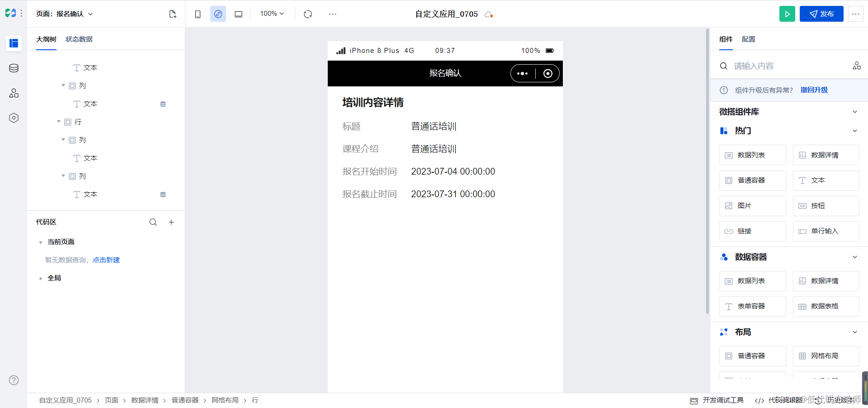Select the 培训内容详情 heading on canvas
Screen dimensions: 868x408
pos(373,103)
